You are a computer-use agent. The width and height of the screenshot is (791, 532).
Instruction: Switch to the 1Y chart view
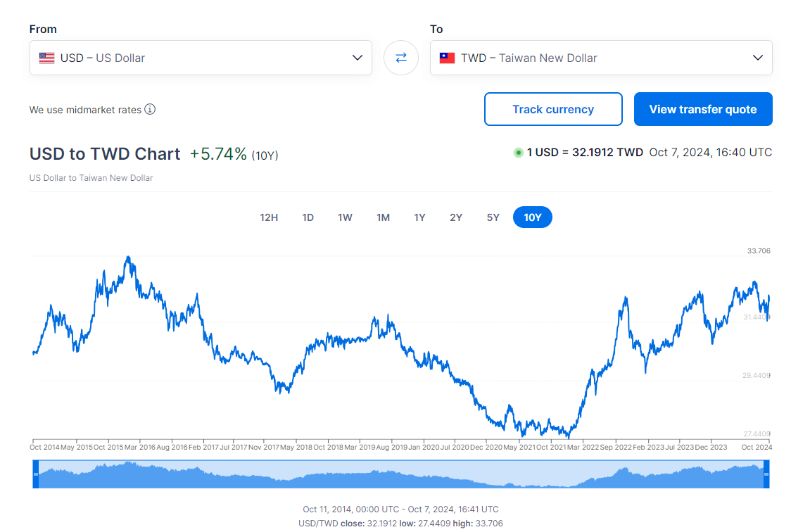[419, 217]
